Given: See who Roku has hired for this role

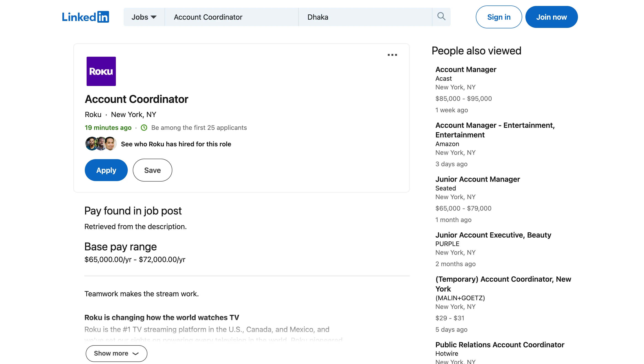Looking at the screenshot, I should 176,144.
